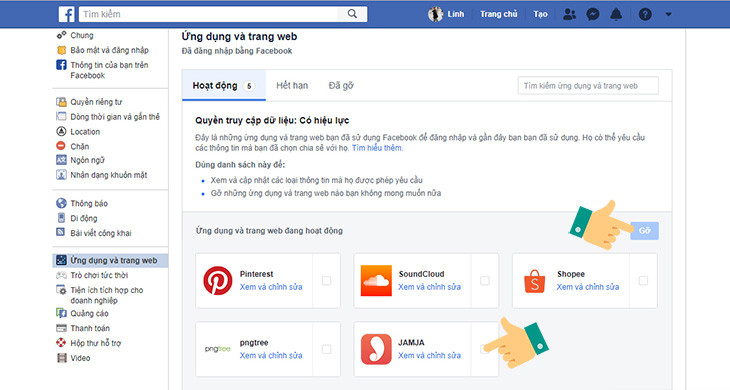
Task: Click the SoundCloud logo thumbnail
Action: point(376,281)
